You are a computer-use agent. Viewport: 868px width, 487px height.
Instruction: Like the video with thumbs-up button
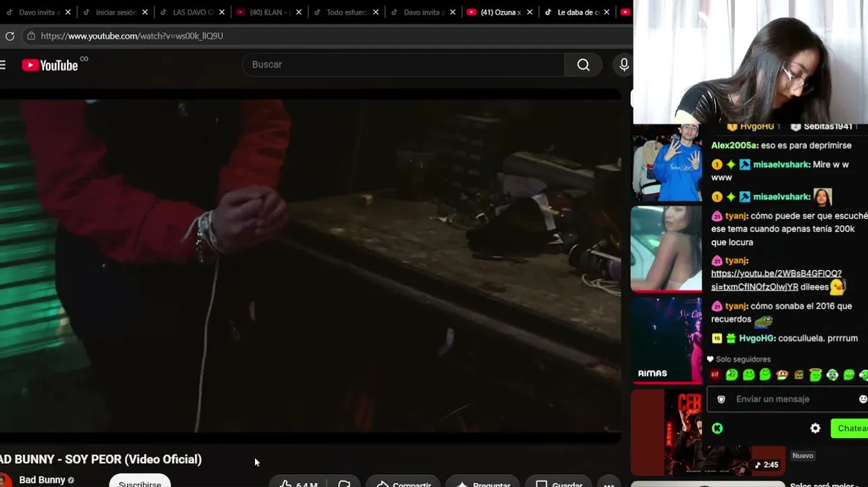(x=298, y=482)
